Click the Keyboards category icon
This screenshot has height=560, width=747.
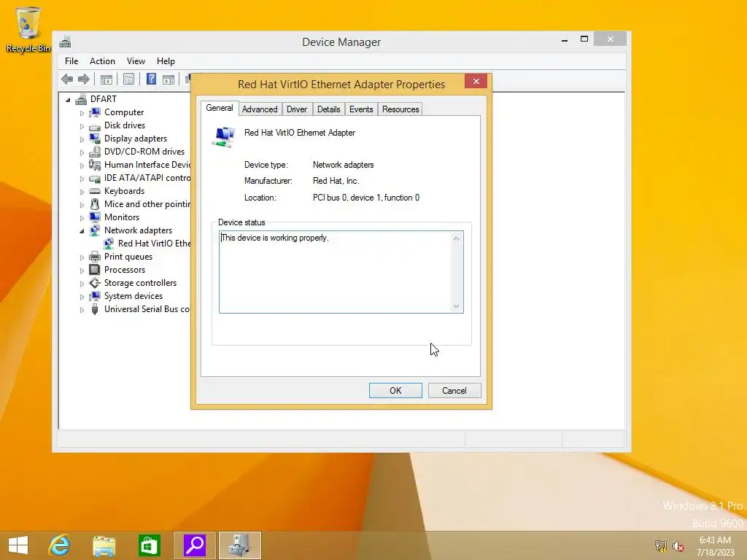tap(95, 191)
